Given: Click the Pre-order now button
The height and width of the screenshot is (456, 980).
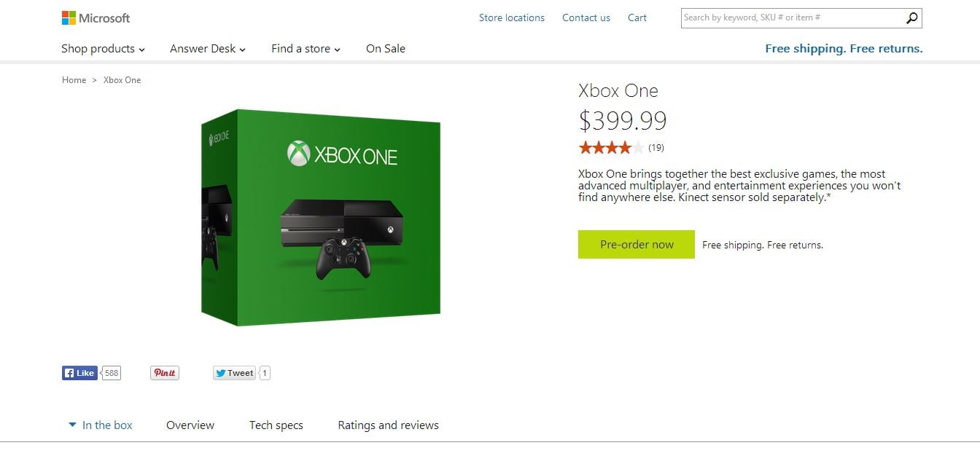Looking at the screenshot, I should point(637,245).
